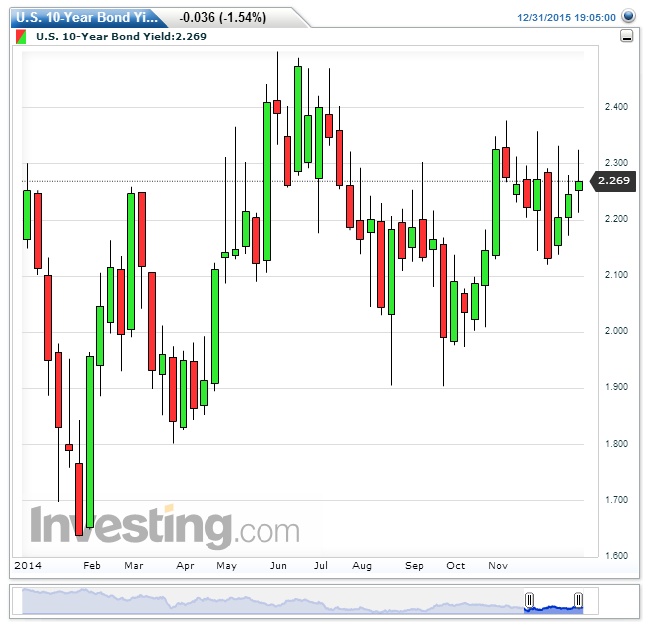Select the U.S. 10-Year Bond Yield tab

pos(87,17)
